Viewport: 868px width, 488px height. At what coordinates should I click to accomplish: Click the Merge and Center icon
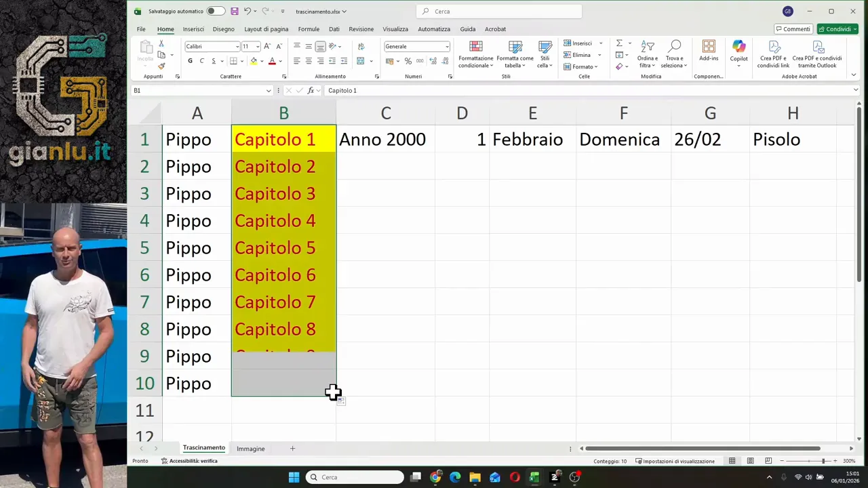tap(361, 61)
